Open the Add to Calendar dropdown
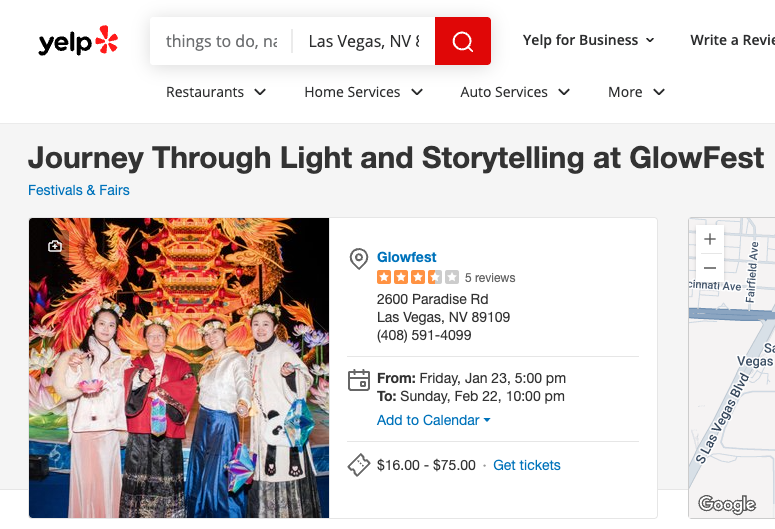Screen dimensions: 775x529 pyautogui.click(x=433, y=420)
